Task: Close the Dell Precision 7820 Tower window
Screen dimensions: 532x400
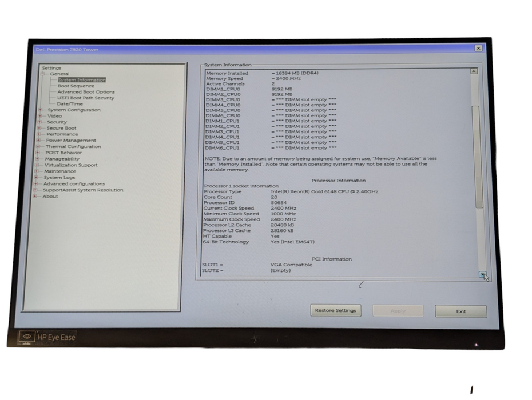Action: [x=478, y=48]
